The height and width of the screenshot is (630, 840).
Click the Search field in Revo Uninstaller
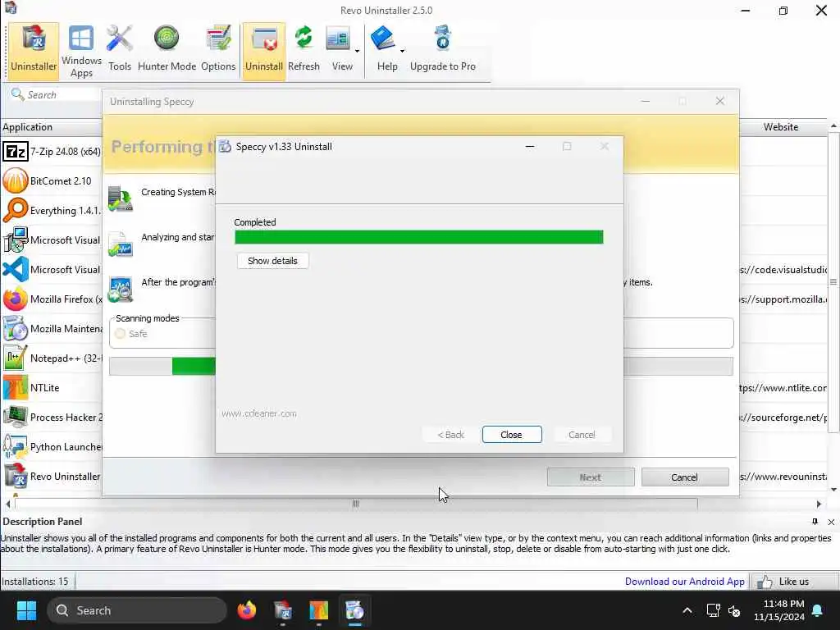point(57,95)
